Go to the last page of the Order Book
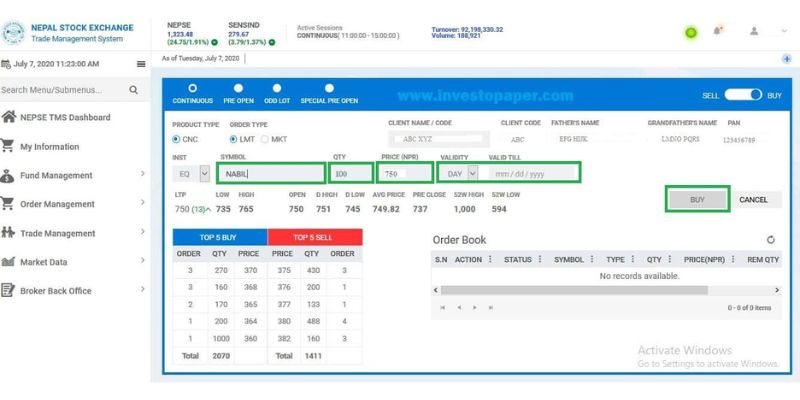 click(x=490, y=308)
